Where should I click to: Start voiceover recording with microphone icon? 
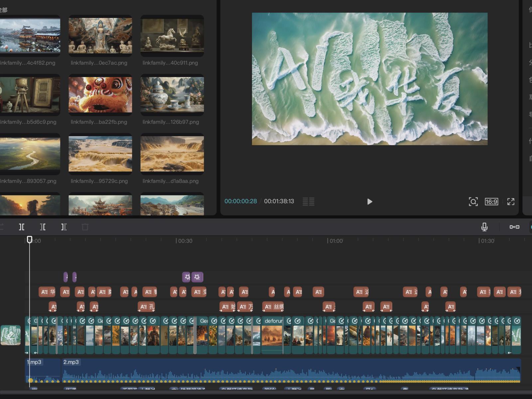(x=484, y=227)
